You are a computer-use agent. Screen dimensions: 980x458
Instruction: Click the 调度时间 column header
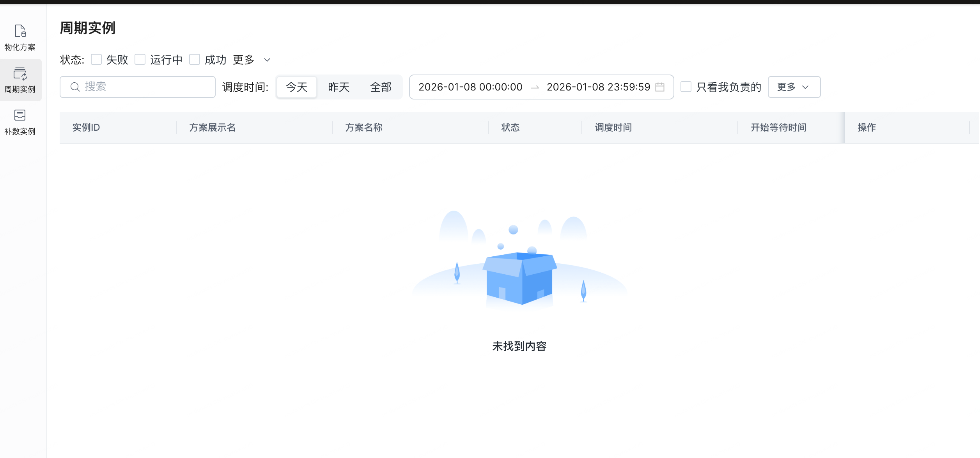(x=613, y=128)
